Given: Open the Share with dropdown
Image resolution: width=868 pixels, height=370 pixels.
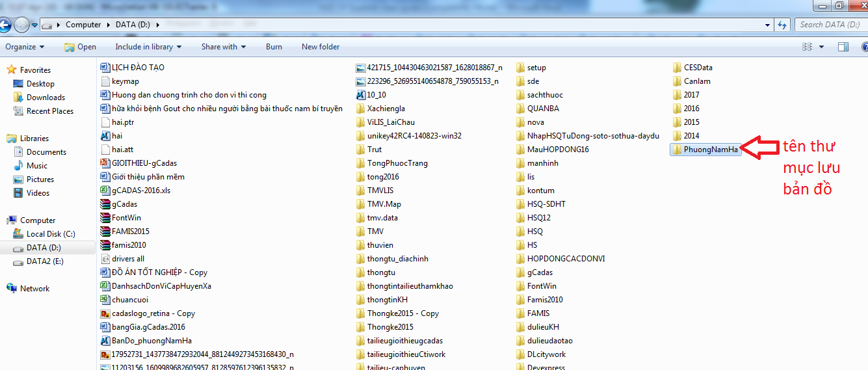Looking at the screenshot, I should (x=223, y=47).
